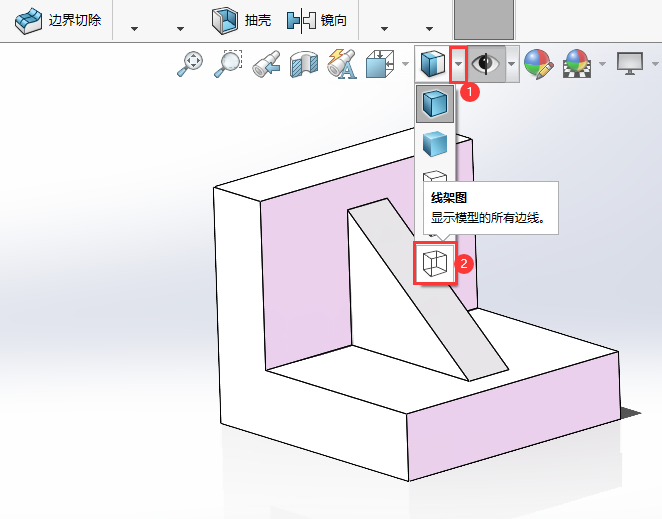
Task: Choose the 线架图 wireframe display option
Action: click(435, 264)
